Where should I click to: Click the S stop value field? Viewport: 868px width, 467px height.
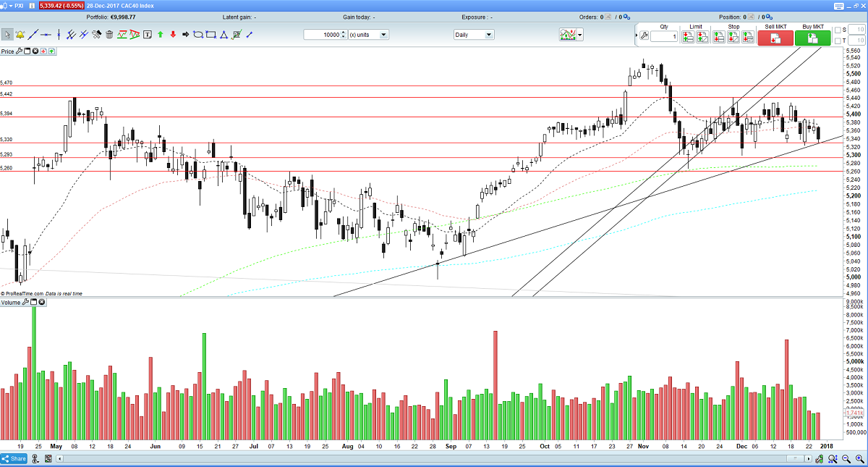point(856,30)
